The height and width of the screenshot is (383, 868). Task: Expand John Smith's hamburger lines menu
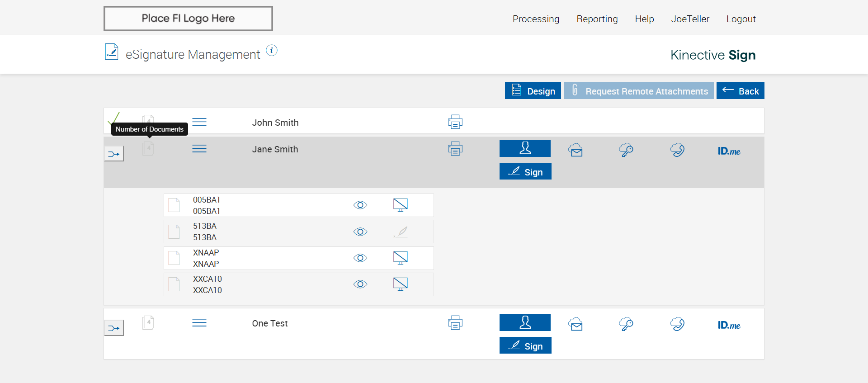click(x=199, y=122)
